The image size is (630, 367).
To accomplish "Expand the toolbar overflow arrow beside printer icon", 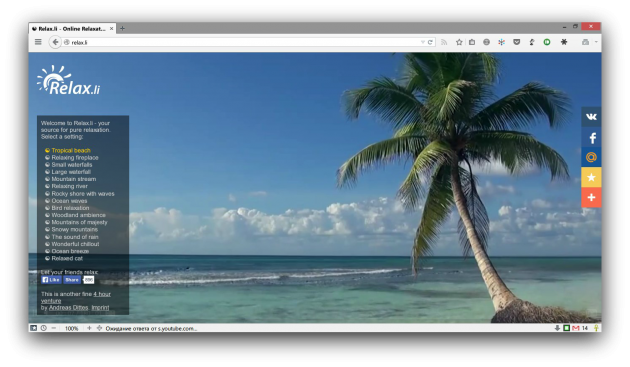I will point(596,42).
